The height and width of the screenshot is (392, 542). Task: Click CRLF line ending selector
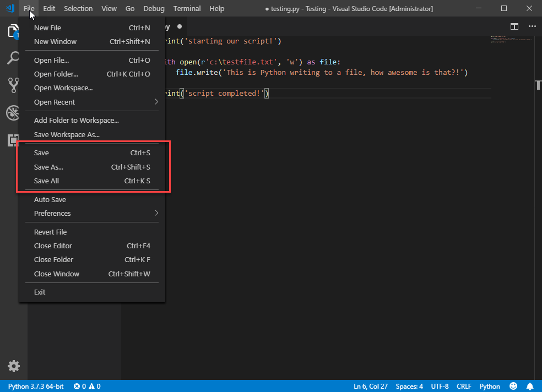pyautogui.click(x=464, y=386)
